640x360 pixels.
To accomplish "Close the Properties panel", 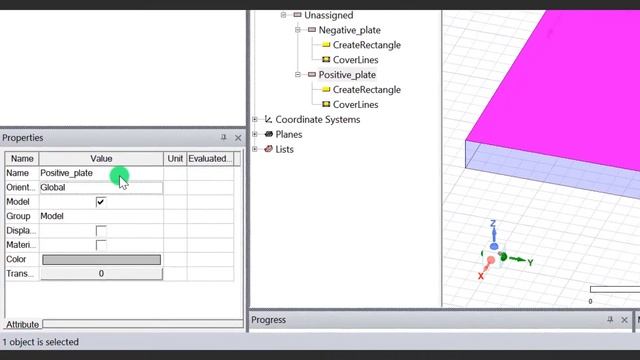I will (238, 138).
